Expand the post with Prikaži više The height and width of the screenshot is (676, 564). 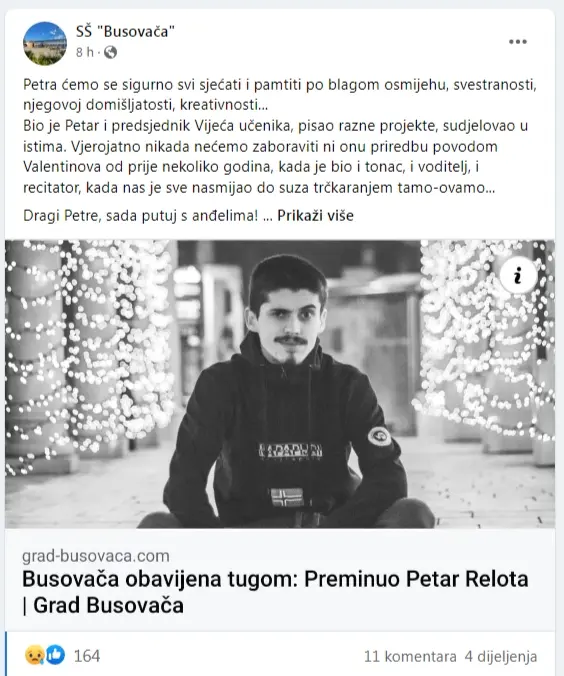click(315, 215)
